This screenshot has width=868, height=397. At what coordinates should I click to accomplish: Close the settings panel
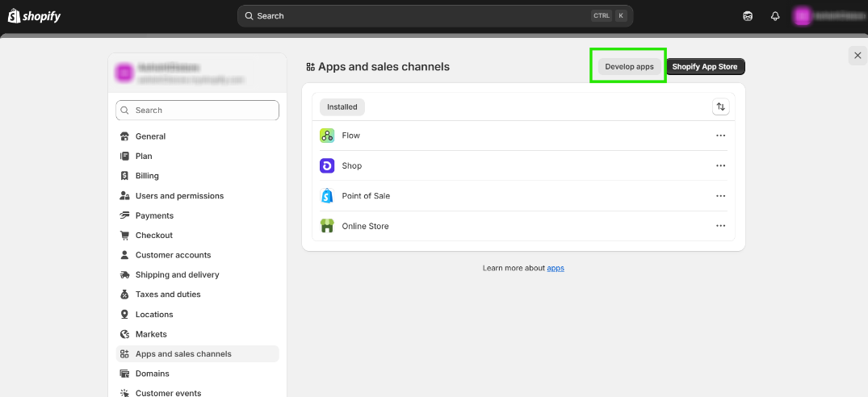[x=857, y=55]
